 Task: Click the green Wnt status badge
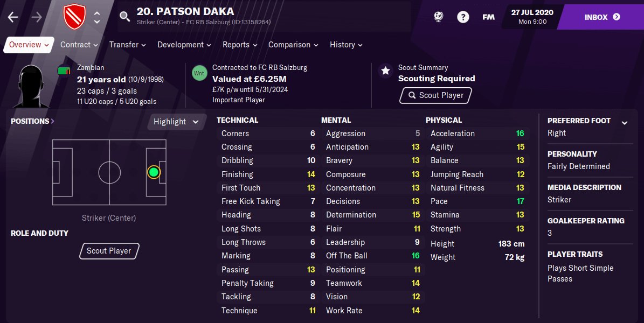(199, 73)
